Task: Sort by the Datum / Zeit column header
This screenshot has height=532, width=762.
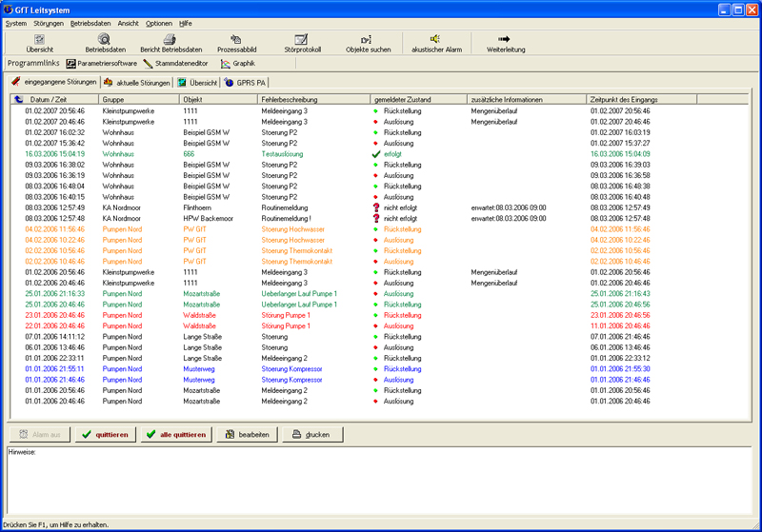Action: pos(47,99)
